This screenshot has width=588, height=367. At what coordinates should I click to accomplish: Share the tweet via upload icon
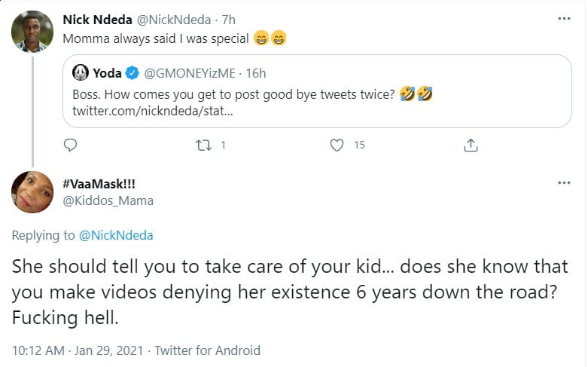tap(471, 144)
